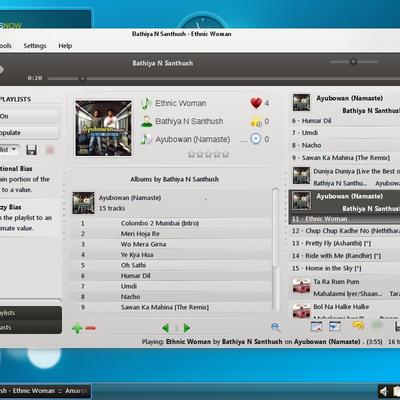Click the yellow play-count icon

point(256,122)
